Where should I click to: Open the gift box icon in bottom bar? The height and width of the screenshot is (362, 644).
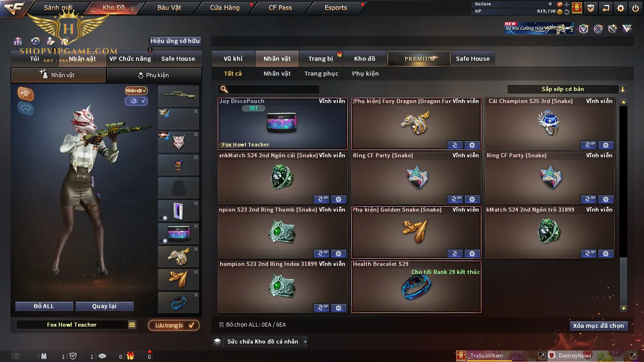pos(130,356)
